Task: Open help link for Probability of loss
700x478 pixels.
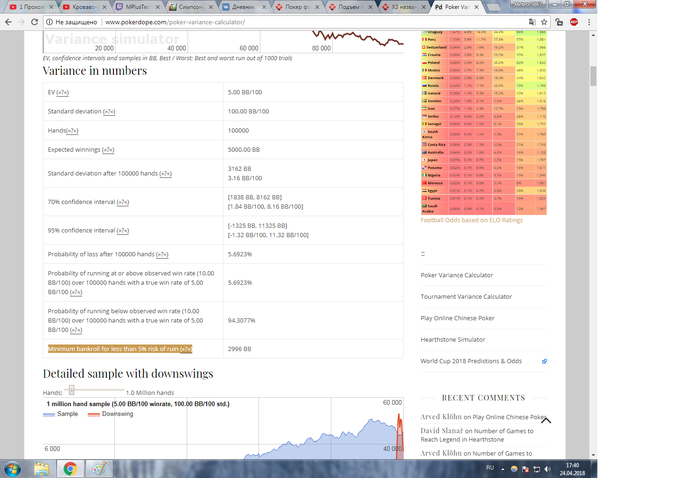Action: tap(162, 254)
